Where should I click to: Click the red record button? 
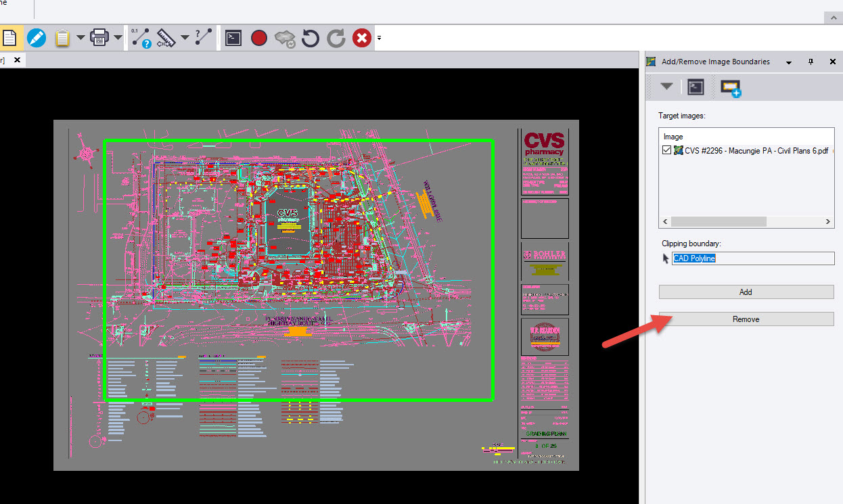tap(259, 38)
